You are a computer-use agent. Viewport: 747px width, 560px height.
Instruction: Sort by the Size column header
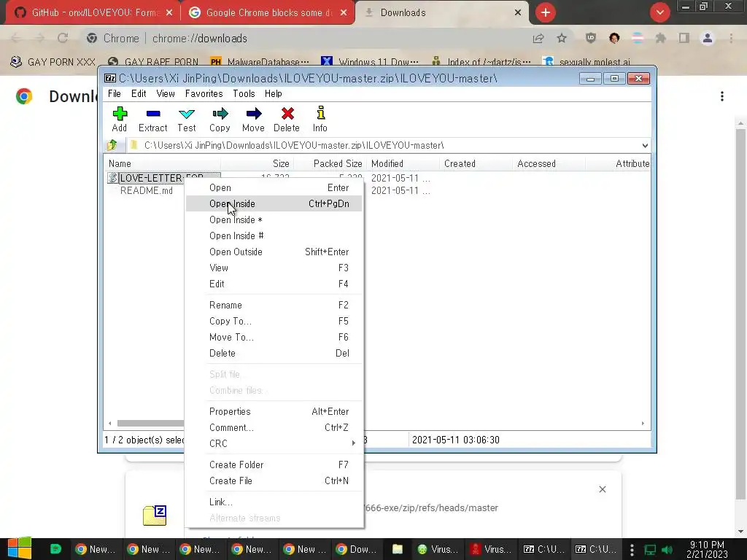coord(258,163)
